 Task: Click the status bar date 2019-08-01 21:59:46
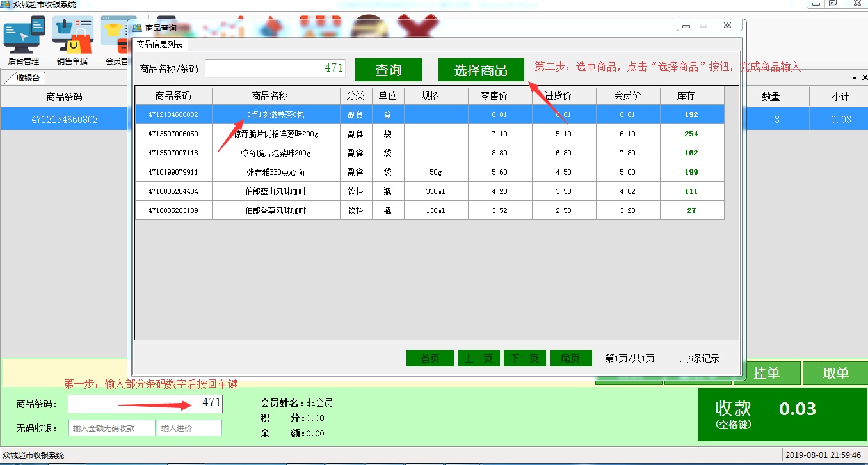[824, 455]
